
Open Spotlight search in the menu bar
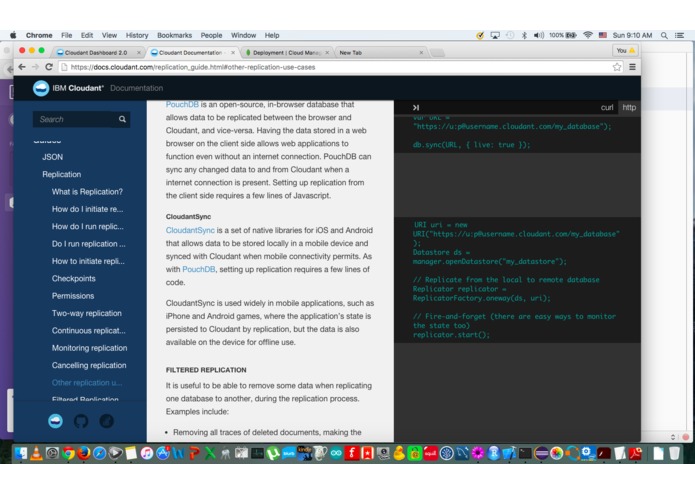(664, 35)
